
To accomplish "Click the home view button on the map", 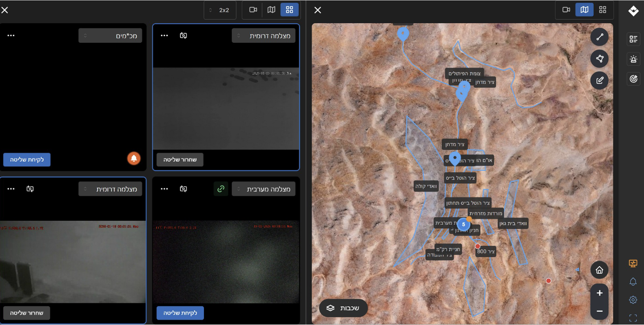I will click(x=599, y=270).
